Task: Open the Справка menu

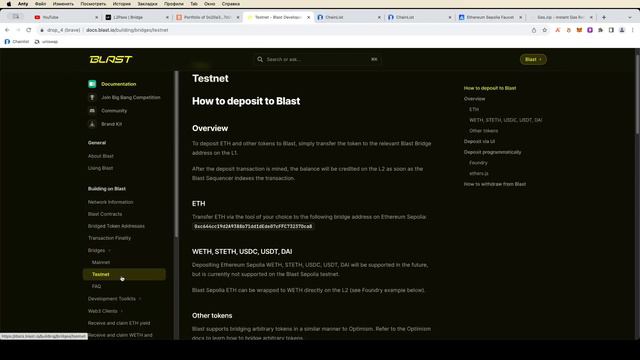Action: coord(231,4)
